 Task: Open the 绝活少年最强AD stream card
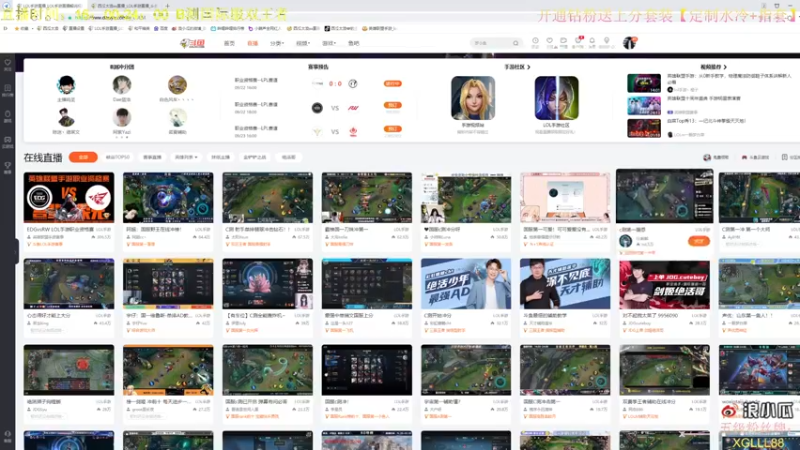tap(466, 284)
